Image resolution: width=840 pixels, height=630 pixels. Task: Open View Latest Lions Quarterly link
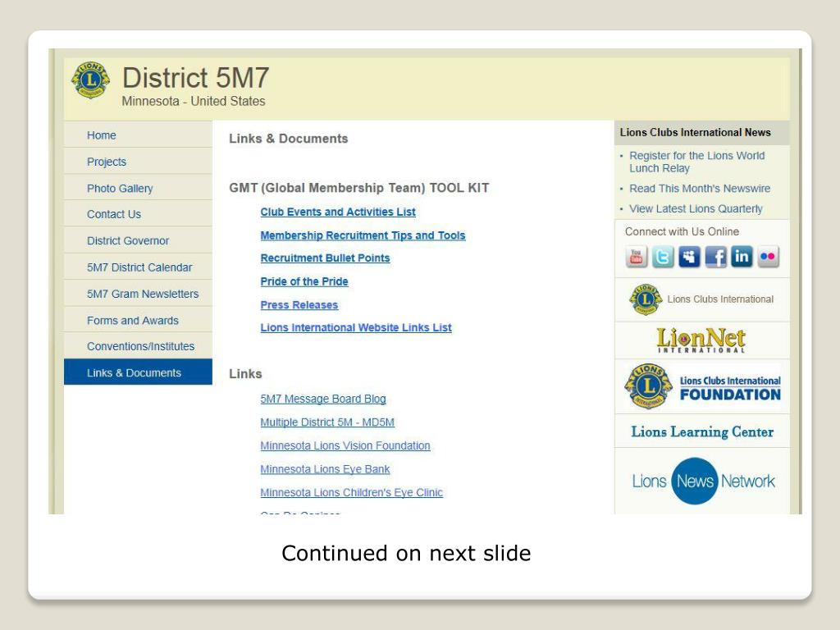click(x=696, y=209)
